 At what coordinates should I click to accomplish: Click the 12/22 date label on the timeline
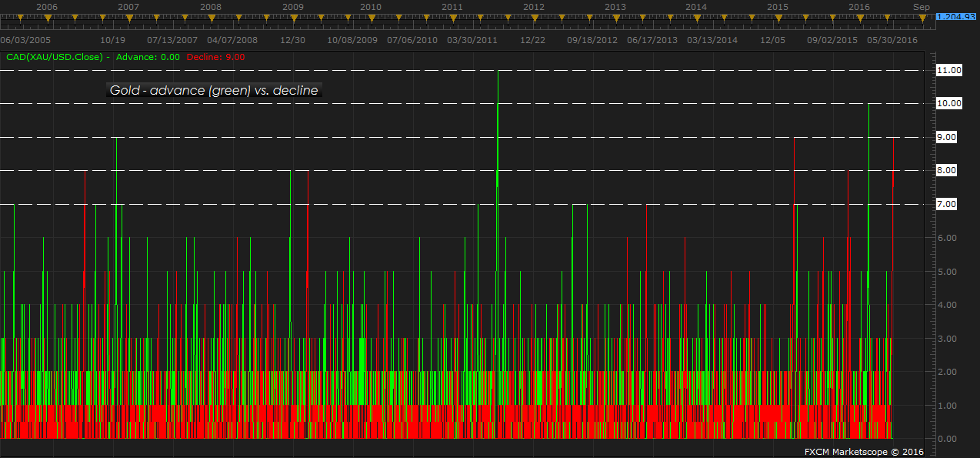tap(533, 39)
